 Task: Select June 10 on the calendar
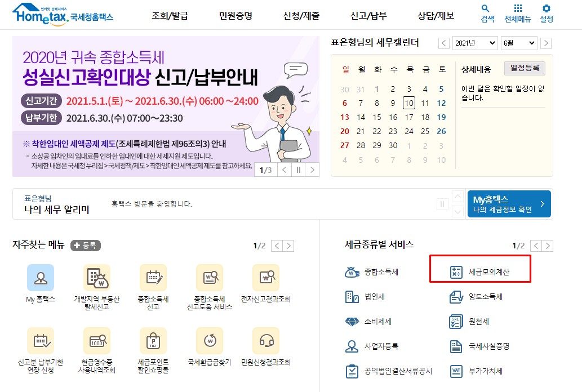point(409,103)
